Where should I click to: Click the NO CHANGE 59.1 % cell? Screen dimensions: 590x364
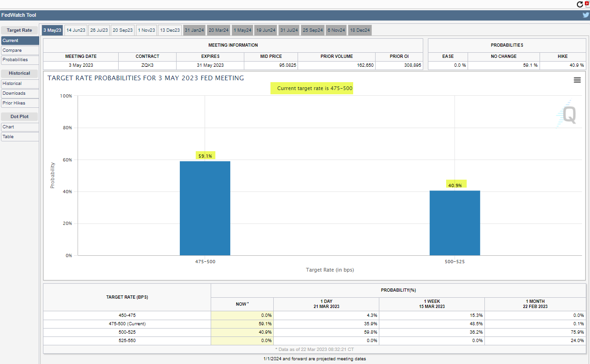coord(504,65)
